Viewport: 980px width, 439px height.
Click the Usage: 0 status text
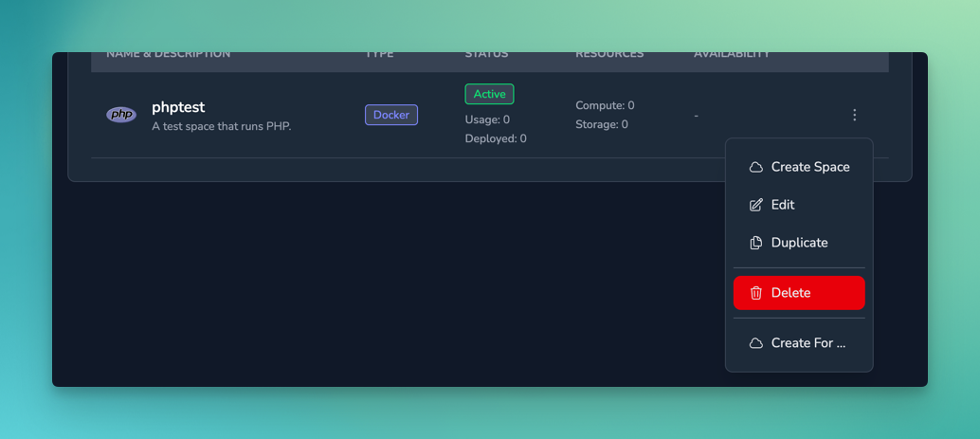click(x=487, y=119)
